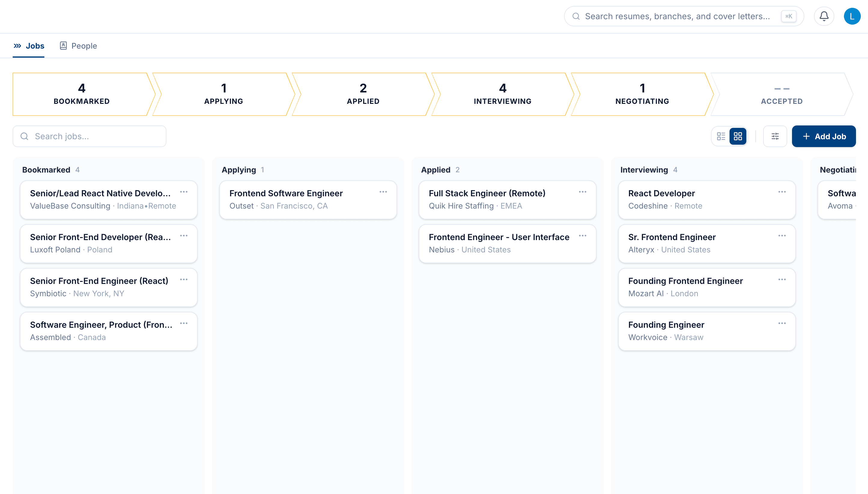Open options menu for Assembled job card
This screenshot has width=868, height=494.
pos(184,323)
